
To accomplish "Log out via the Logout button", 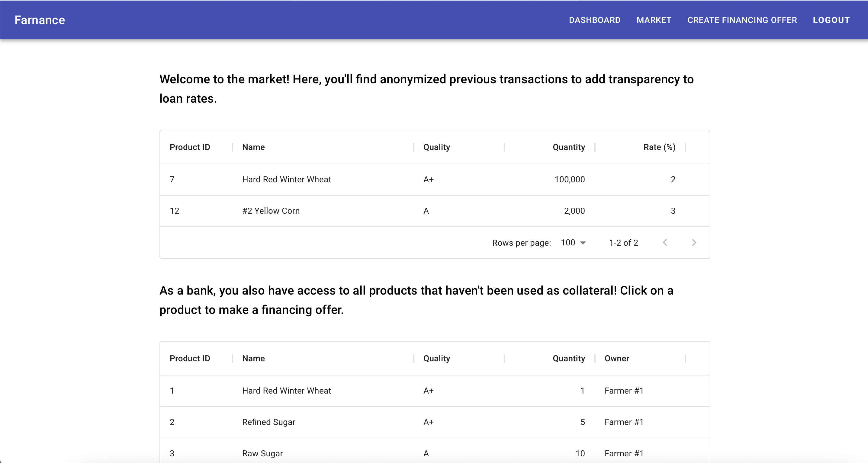I will click(x=831, y=20).
